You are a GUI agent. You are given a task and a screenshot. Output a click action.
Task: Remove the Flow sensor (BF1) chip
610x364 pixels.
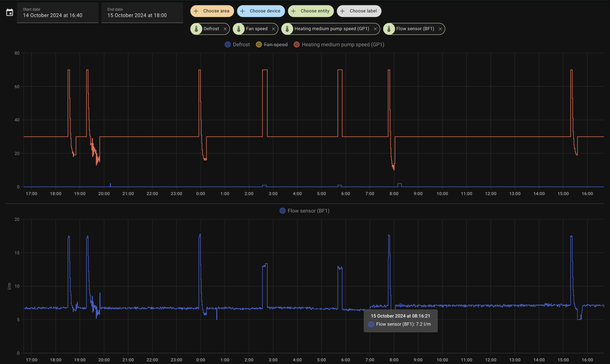click(x=440, y=29)
